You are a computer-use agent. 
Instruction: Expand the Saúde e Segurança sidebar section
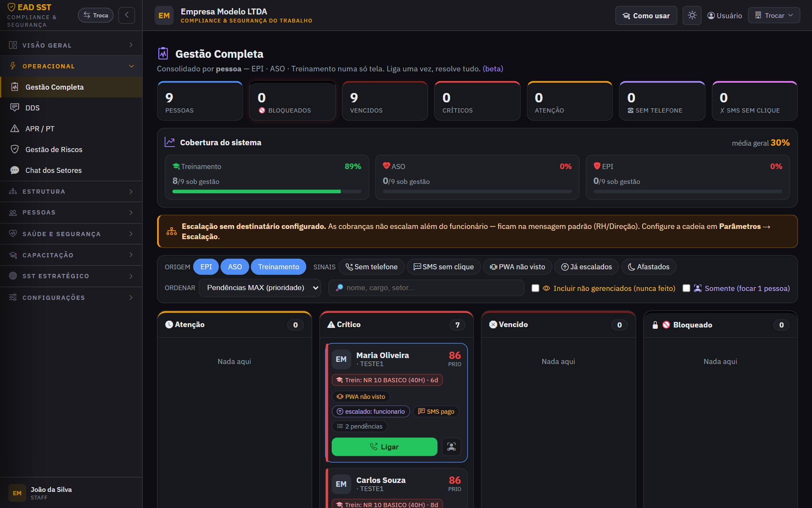(x=71, y=234)
